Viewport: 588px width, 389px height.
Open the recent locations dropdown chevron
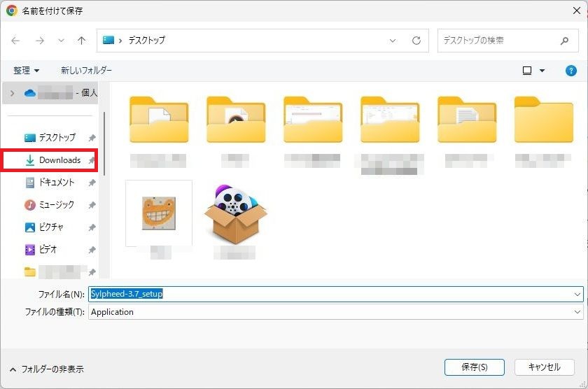(x=61, y=41)
